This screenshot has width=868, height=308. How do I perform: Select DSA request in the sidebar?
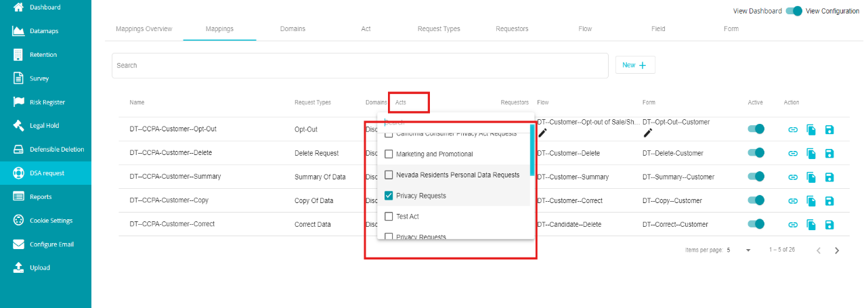click(45, 173)
